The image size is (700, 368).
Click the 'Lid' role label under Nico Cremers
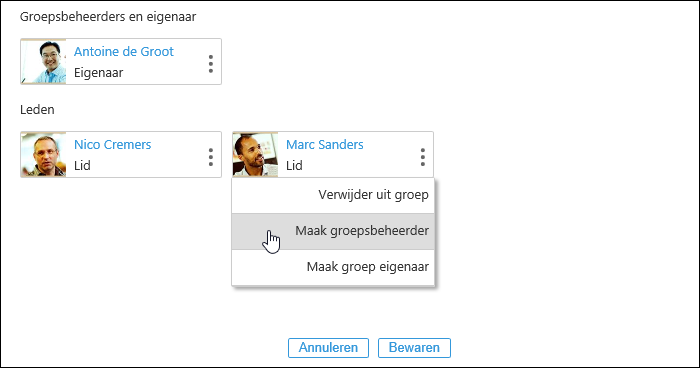[82, 166]
